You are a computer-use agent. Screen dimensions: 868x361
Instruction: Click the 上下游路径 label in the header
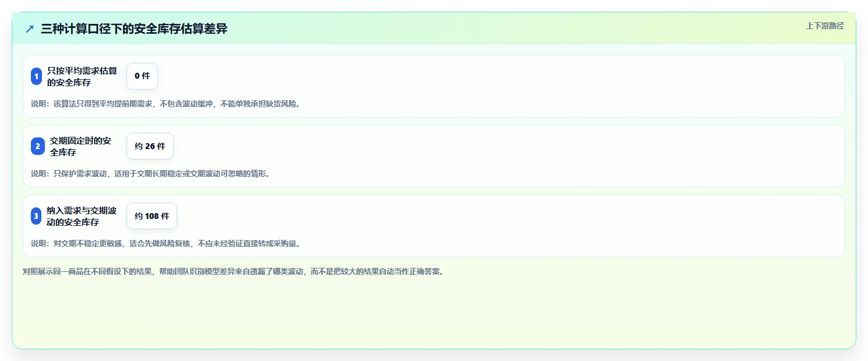[x=825, y=26]
